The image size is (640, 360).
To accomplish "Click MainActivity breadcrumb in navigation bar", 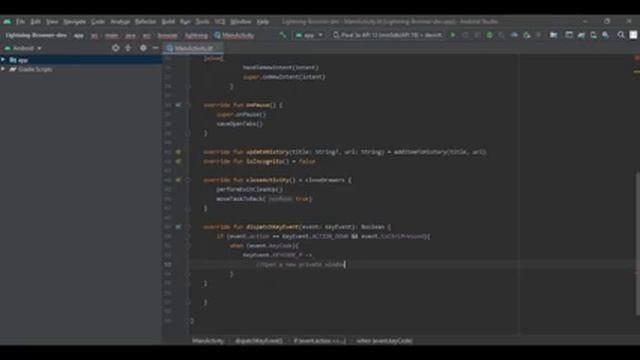I will [x=234, y=36].
